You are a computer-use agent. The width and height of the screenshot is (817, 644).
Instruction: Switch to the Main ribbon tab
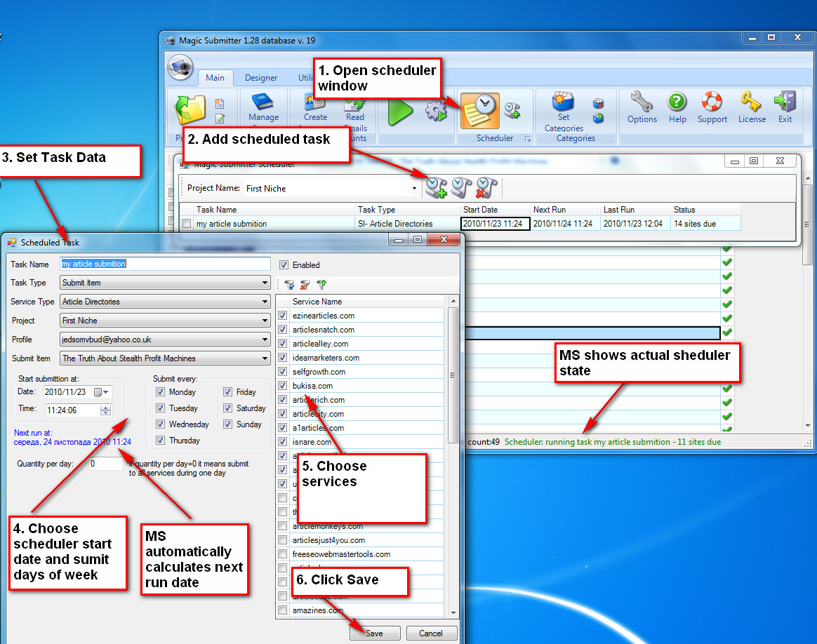[x=215, y=78]
